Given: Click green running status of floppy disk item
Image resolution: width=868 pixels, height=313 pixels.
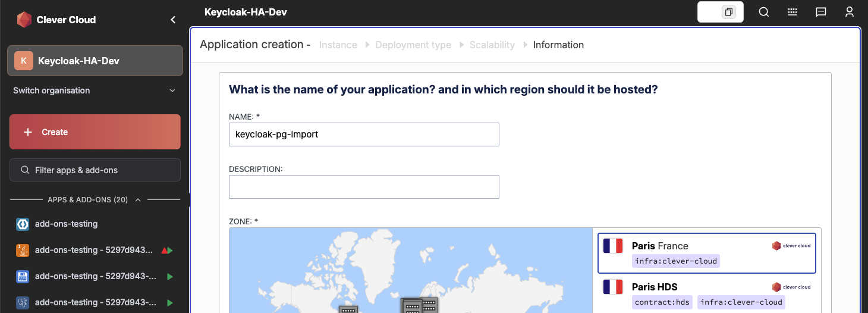Looking at the screenshot, I should tap(170, 277).
